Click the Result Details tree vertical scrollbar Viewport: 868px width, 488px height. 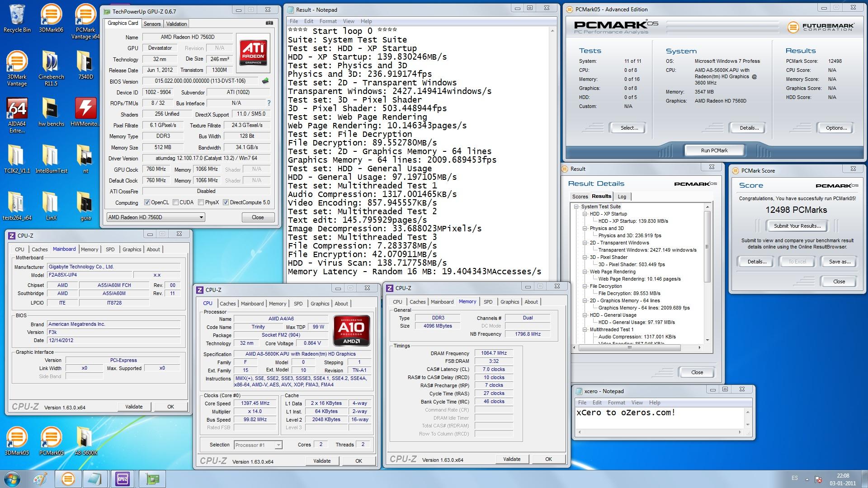[x=707, y=273]
